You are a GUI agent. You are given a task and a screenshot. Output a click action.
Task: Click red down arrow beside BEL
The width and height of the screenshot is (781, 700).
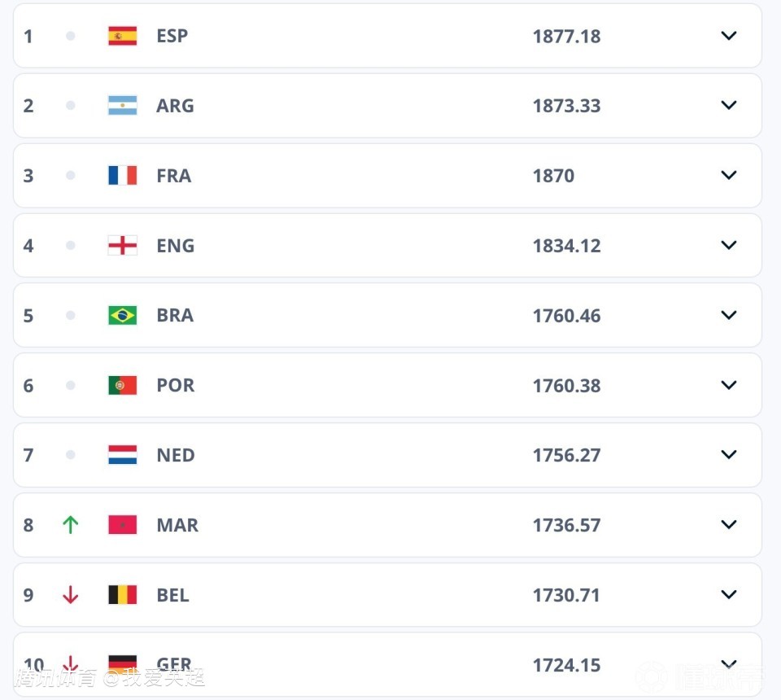tap(71, 595)
